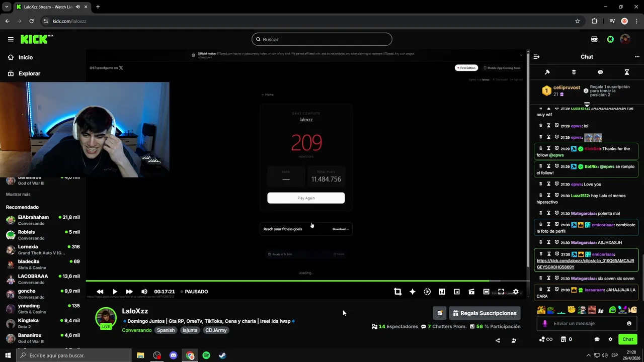Viewport: 644px width, 362px height.
Task: Click the CDJArmy tag
Action: pos(216,330)
